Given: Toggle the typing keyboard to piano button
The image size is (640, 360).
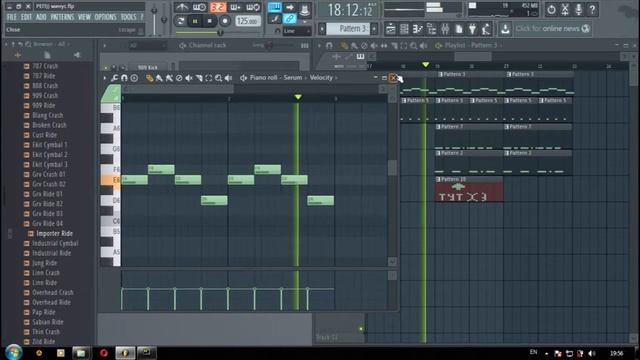Looking at the screenshot, I should coord(274,7).
